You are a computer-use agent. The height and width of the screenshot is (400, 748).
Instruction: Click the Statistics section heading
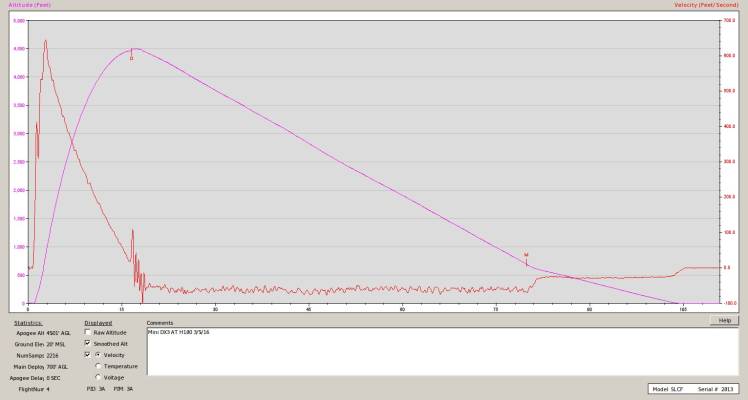tap(27, 322)
